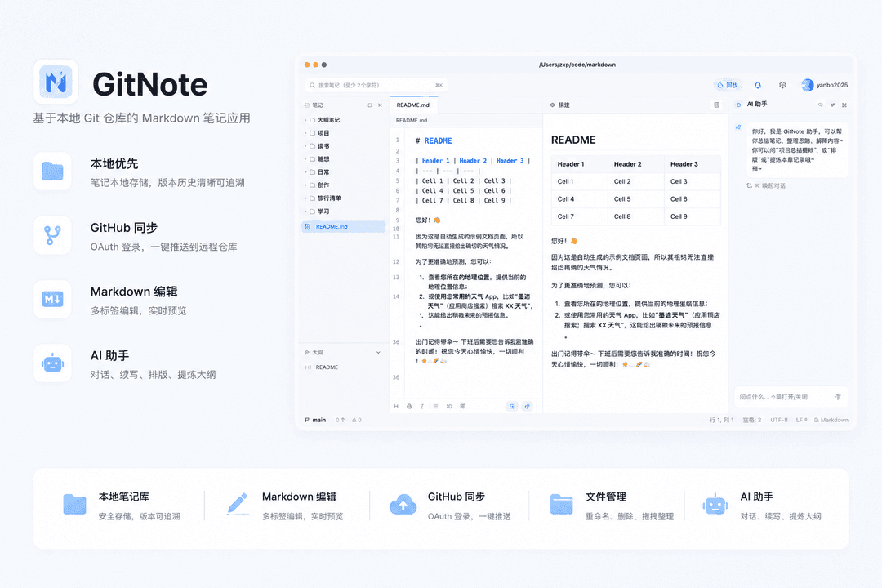Close the notes panel with its X icon
The height and width of the screenshot is (588, 882).
coord(381,105)
